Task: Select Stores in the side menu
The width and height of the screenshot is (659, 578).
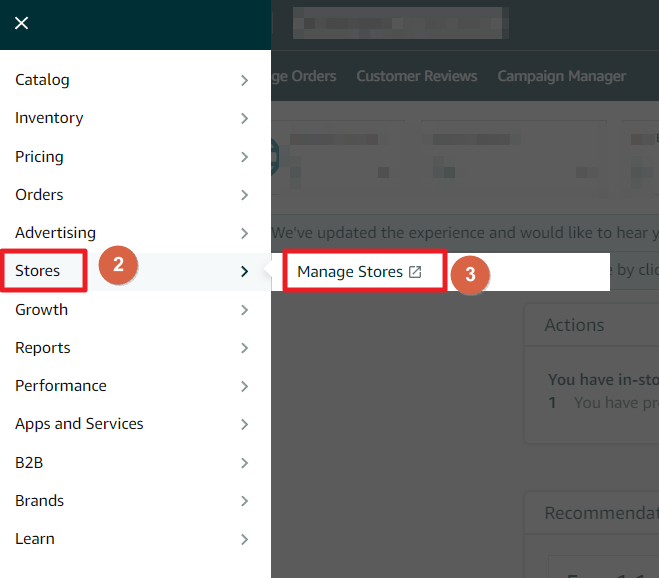Action: pyautogui.click(x=37, y=271)
